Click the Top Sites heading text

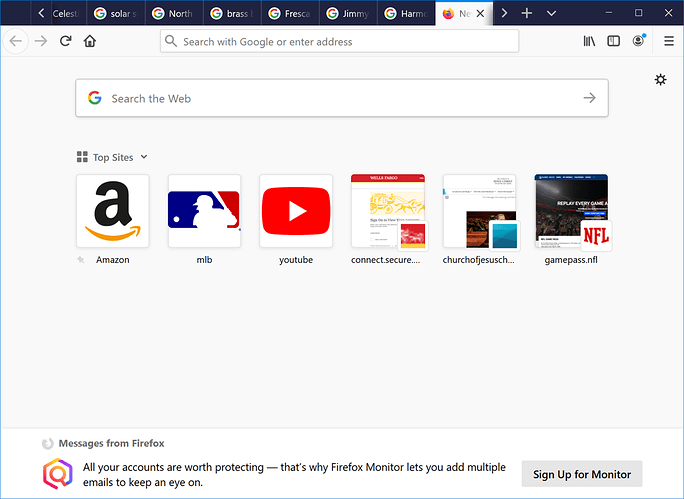[x=113, y=157]
